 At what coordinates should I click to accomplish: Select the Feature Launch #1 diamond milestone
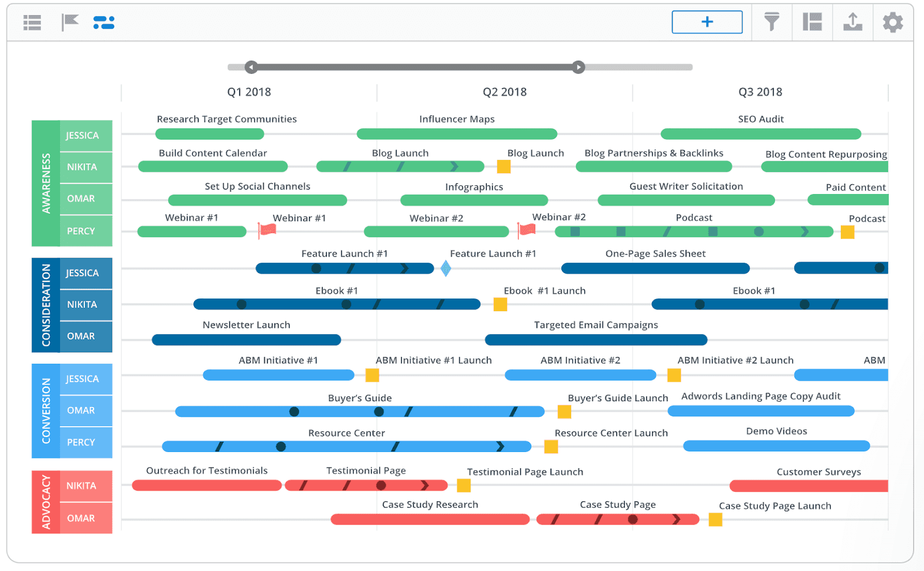pyautogui.click(x=445, y=268)
